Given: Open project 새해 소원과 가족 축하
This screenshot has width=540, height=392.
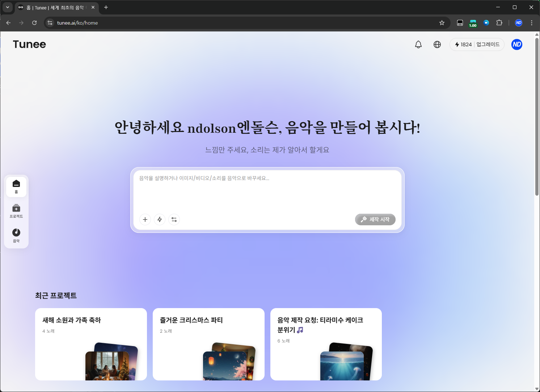Looking at the screenshot, I should coord(91,344).
